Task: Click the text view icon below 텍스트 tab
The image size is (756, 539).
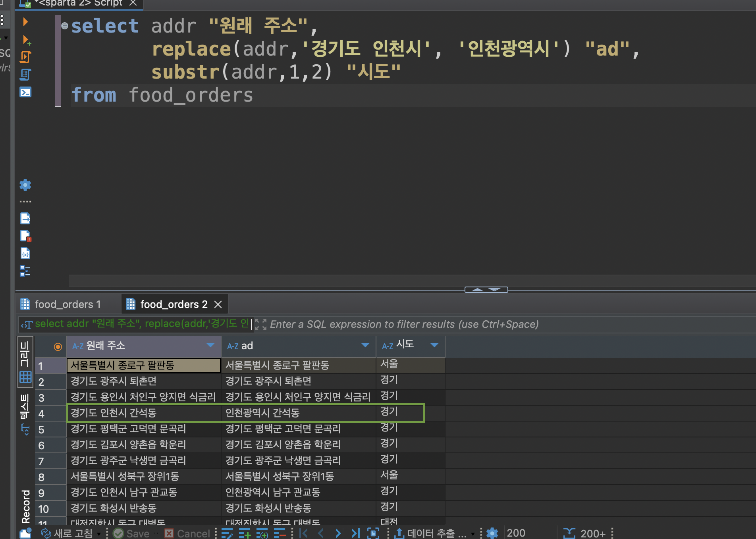Action: coord(25,429)
